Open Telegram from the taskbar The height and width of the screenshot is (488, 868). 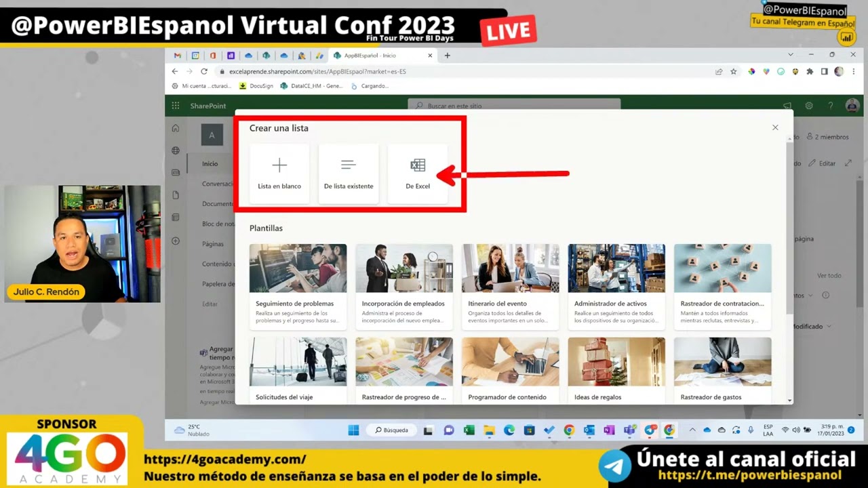tap(650, 430)
